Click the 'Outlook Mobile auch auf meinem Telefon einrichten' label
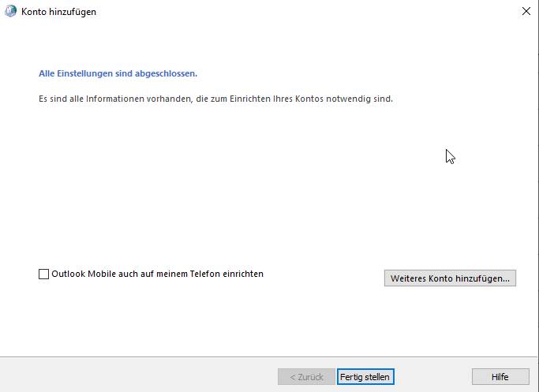The width and height of the screenshot is (539, 392). [x=157, y=274]
